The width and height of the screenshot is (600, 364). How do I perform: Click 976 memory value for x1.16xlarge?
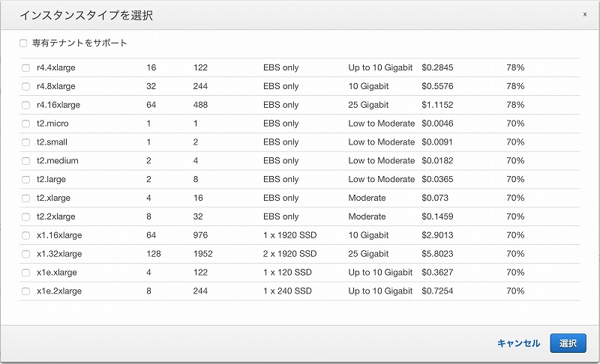click(x=200, y=235)
